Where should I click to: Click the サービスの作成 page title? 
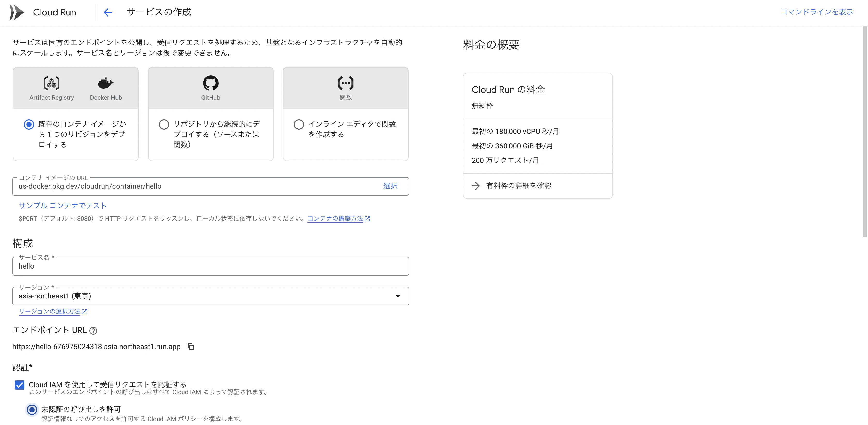coord(159,12)
